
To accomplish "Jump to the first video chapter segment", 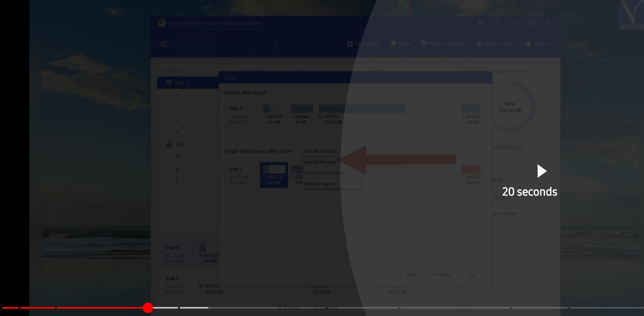I will (x=10, y=308).
